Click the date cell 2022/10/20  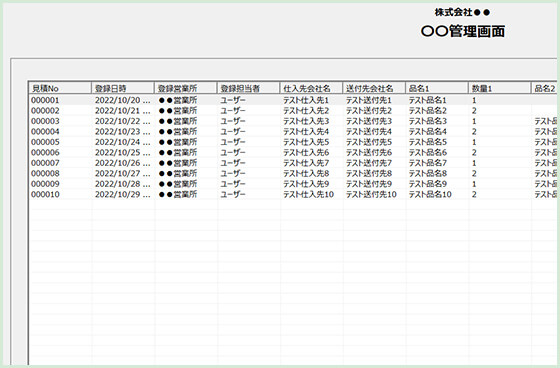coord(122,100)
